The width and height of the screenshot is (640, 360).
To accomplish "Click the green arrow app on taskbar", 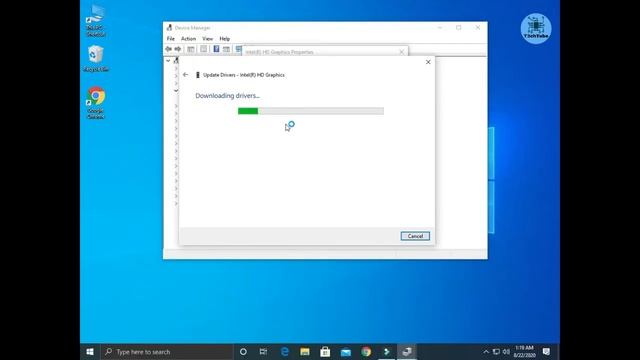I will click(x=387, y=352).
